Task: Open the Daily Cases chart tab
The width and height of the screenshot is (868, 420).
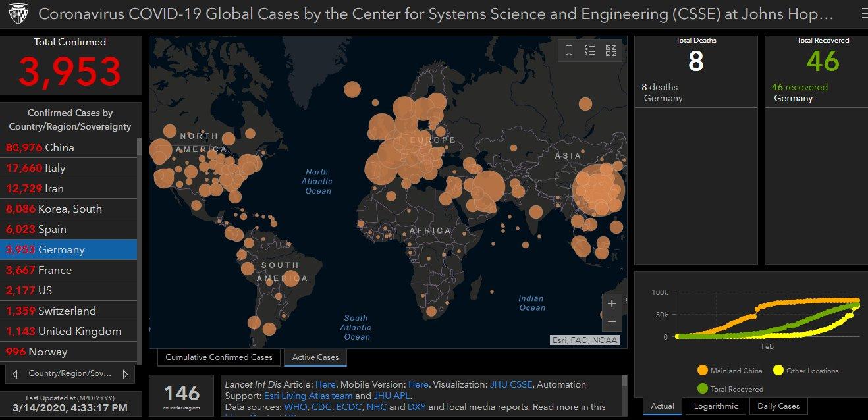Action: click(778, 406)
